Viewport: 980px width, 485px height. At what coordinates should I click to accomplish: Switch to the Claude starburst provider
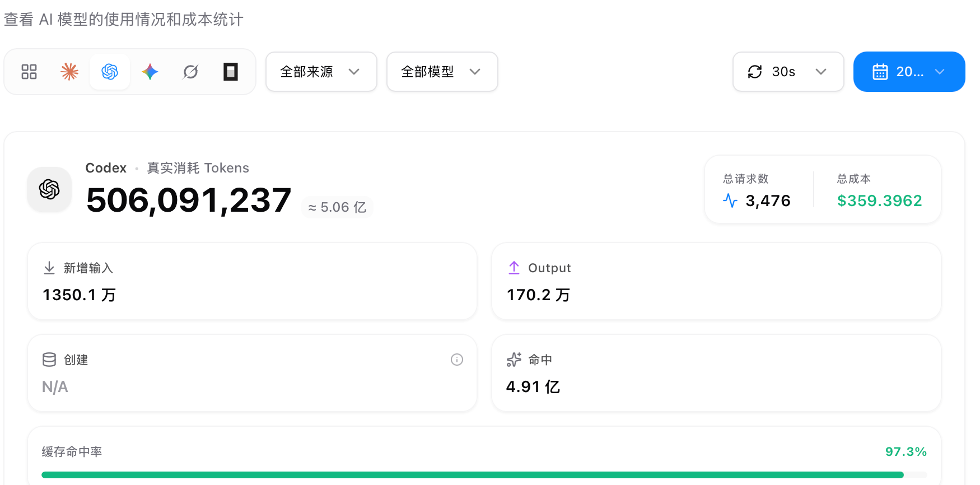pos(69,72)
